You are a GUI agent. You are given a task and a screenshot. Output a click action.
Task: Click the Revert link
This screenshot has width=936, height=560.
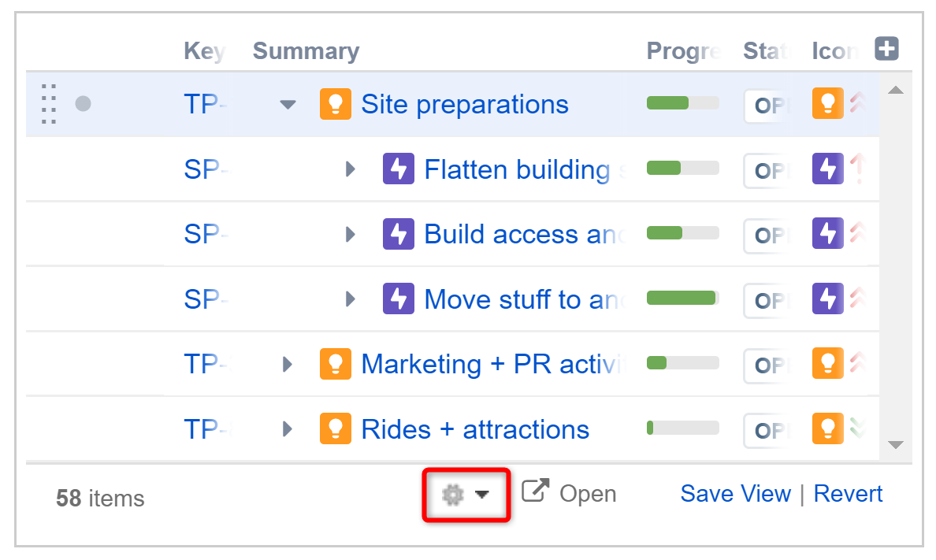[848, 494]
